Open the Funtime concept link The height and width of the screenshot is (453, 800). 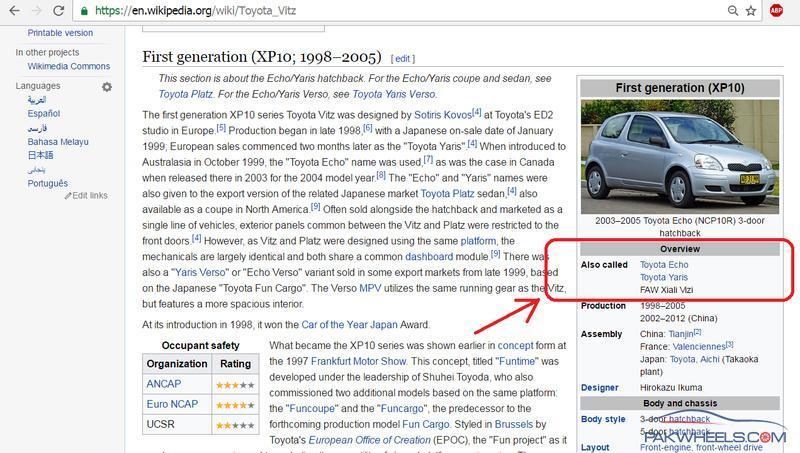click(x=517, y=361)
